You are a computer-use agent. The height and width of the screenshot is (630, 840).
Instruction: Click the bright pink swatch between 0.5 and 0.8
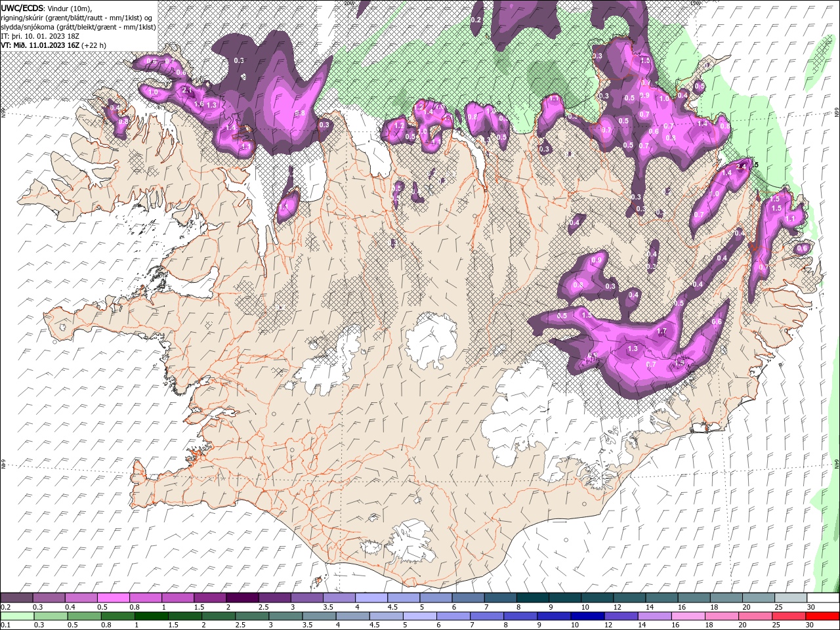pyautogui.click(x=113, y=598)
